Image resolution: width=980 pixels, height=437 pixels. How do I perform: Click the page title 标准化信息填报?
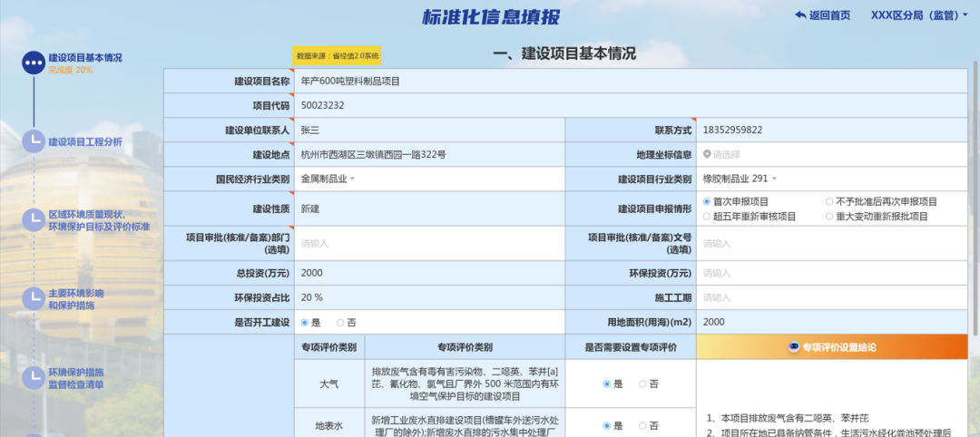491,17
